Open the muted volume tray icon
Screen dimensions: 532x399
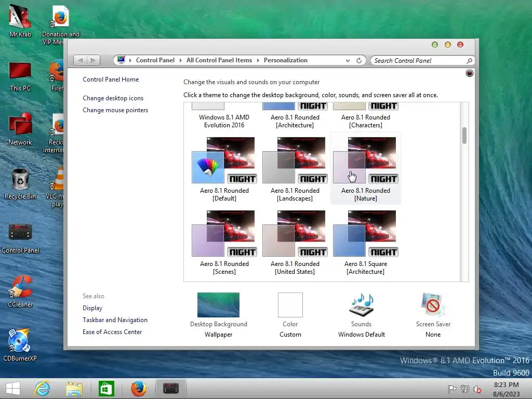point(477,389)
